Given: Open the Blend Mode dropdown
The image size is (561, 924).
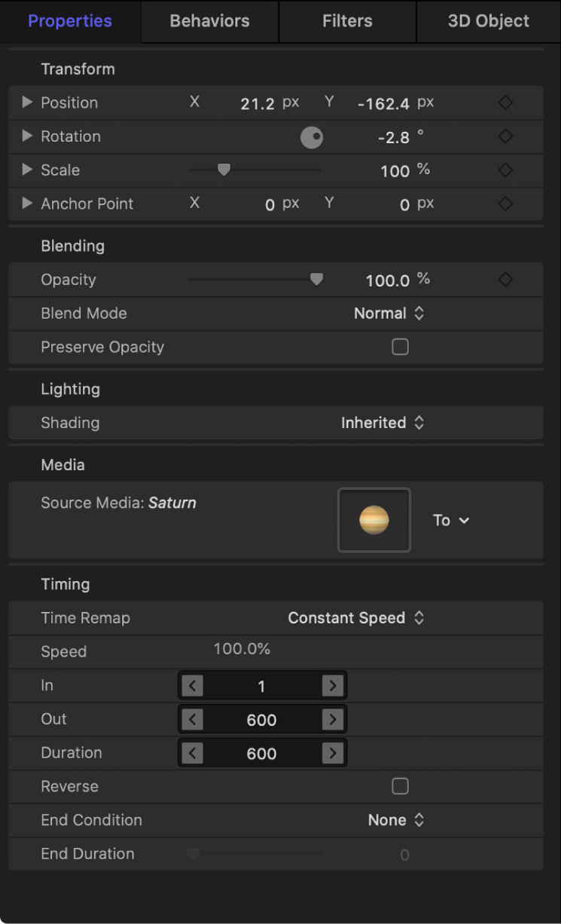Looking at the screenshot, I should 390,313.
